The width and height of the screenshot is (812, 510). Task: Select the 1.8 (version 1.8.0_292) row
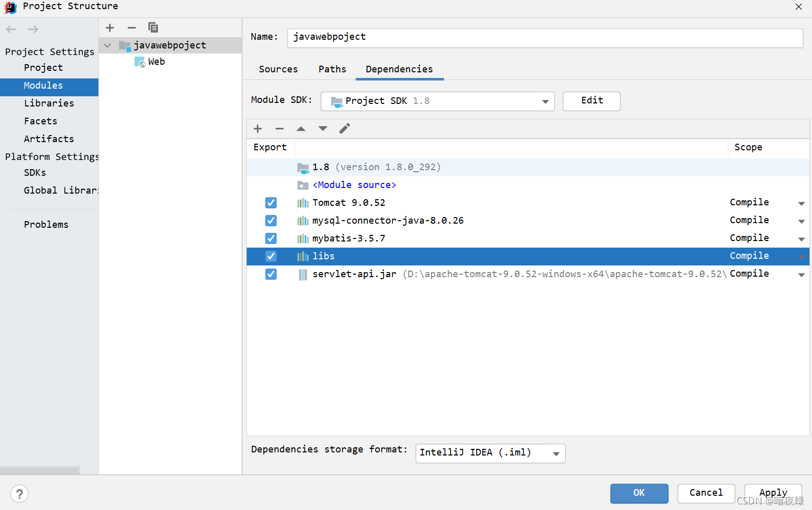528,167
